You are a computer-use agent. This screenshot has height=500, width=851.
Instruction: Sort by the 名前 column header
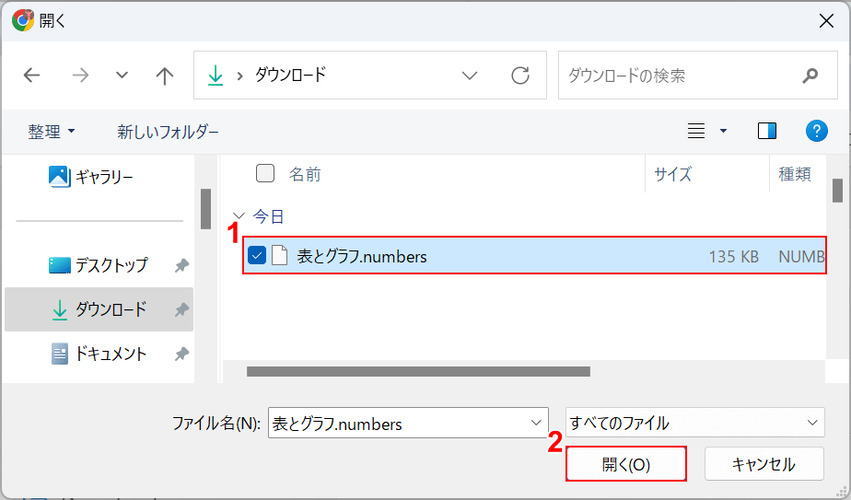coord(304,174)
